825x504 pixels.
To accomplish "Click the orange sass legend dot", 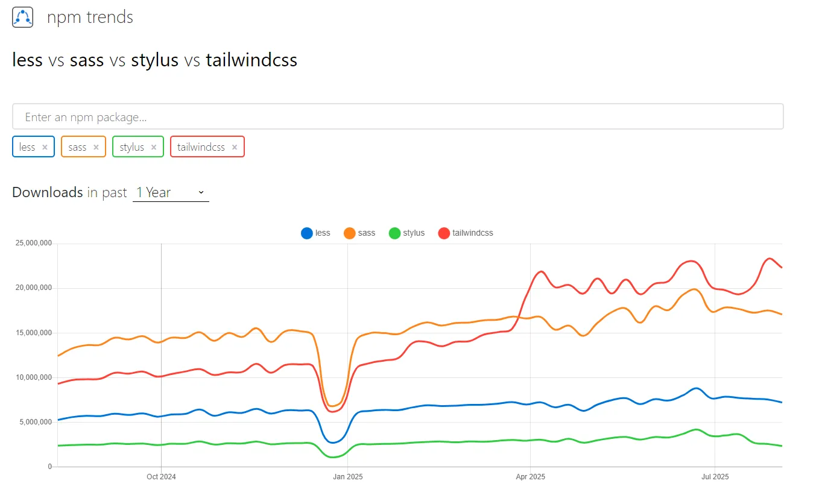I will [349, 233].
